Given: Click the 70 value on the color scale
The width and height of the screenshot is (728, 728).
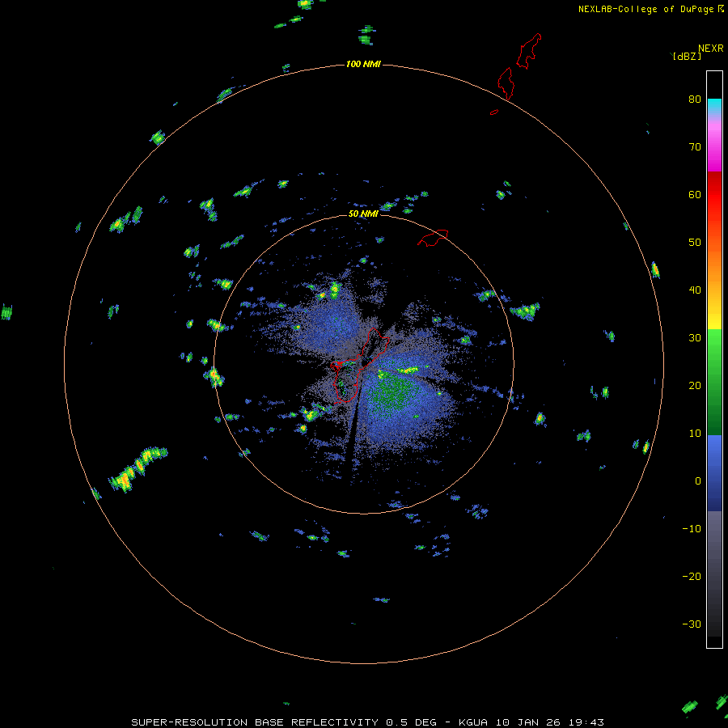Looking at the screenshot, I should tap(695, 147).
